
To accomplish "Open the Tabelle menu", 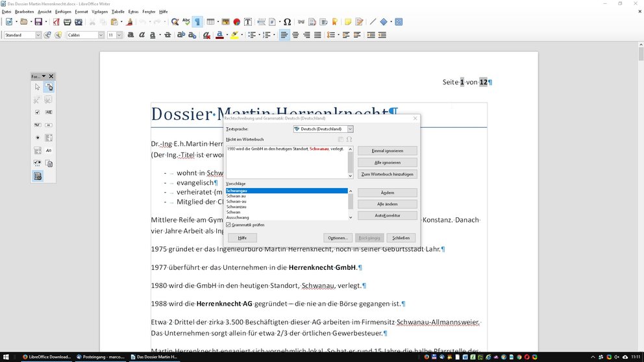I will point(118,12).
